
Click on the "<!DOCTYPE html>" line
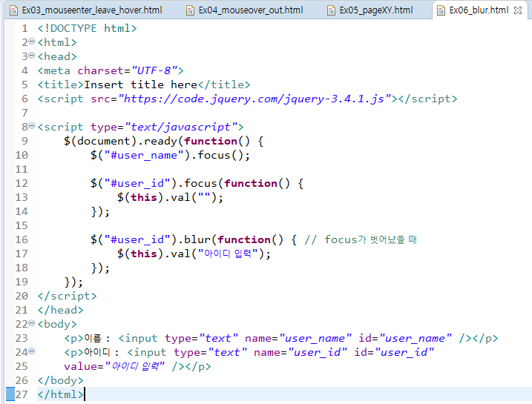(x=87, y=28)
